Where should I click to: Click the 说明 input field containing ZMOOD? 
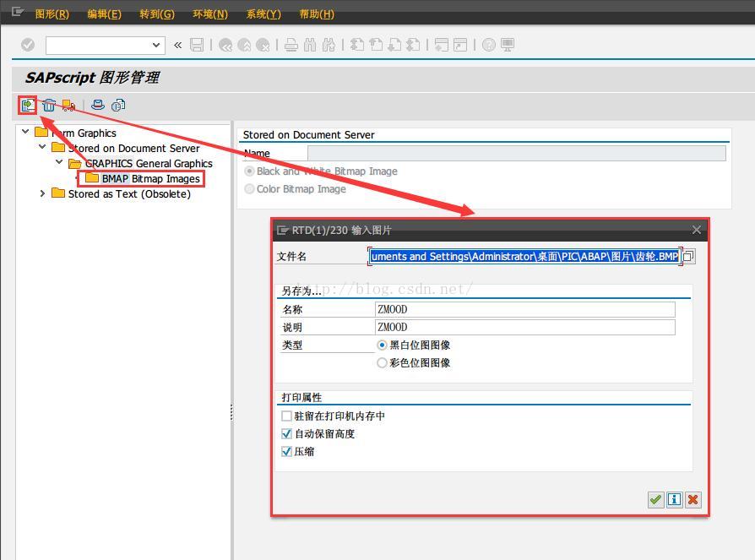(x=524, y=327)
